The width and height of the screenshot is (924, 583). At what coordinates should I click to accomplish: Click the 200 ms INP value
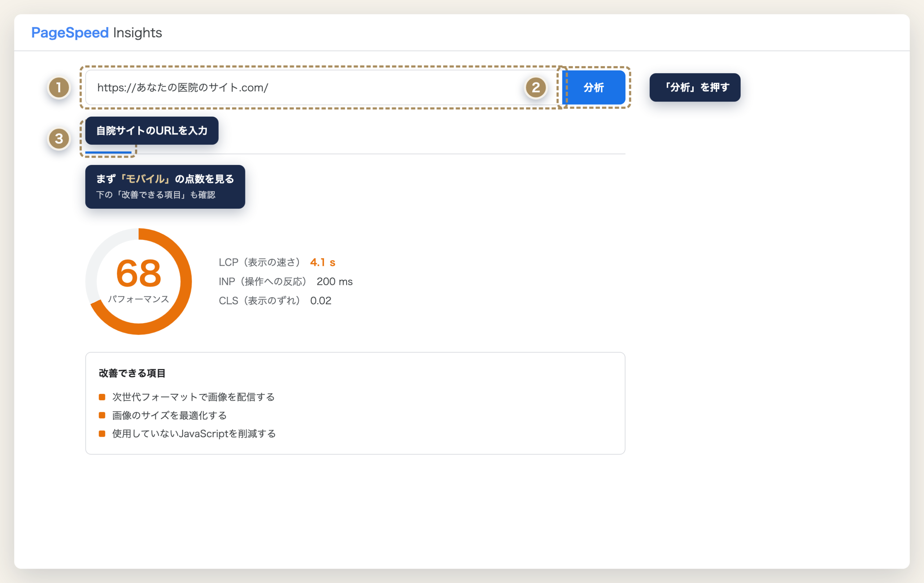click(335, 281)
